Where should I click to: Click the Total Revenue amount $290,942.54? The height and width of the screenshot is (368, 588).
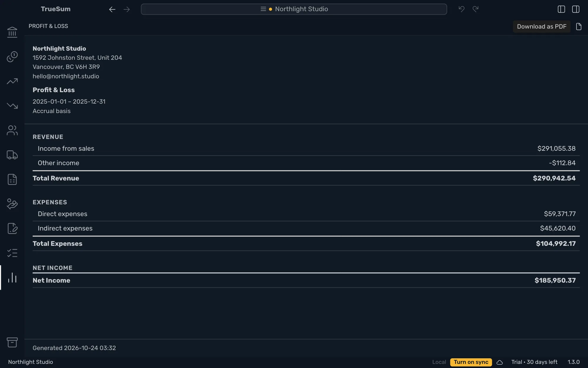tap(554, 178)
